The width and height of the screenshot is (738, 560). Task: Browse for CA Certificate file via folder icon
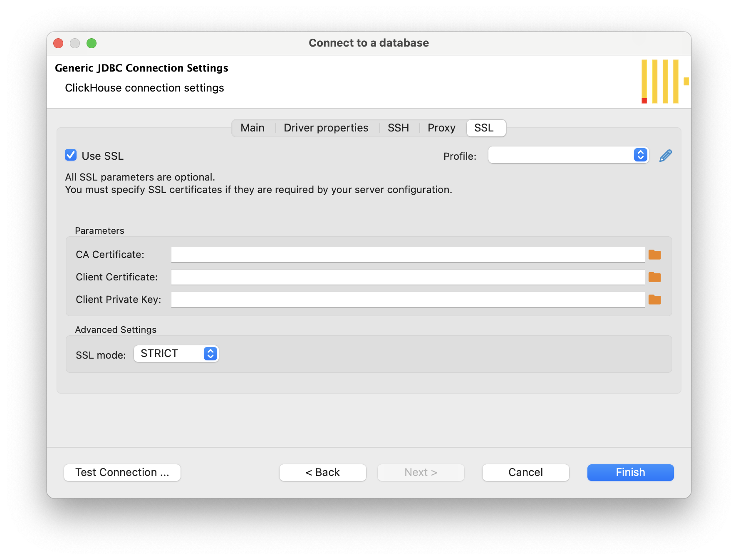[654, 255]
